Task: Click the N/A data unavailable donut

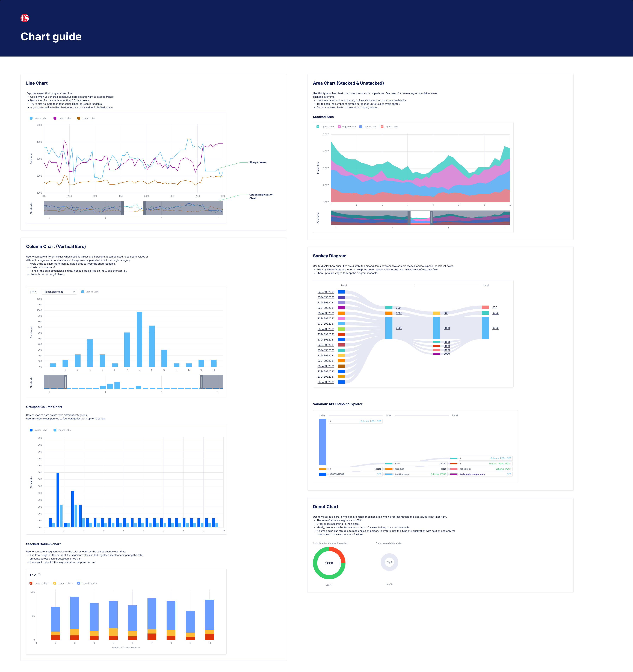Action: coord(389,562)
